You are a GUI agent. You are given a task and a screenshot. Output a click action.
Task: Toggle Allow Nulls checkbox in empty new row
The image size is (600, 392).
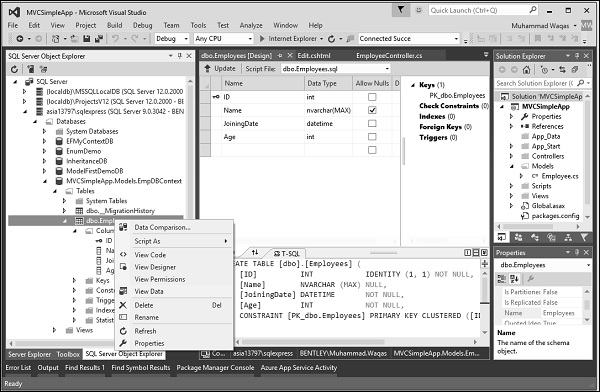372,150
